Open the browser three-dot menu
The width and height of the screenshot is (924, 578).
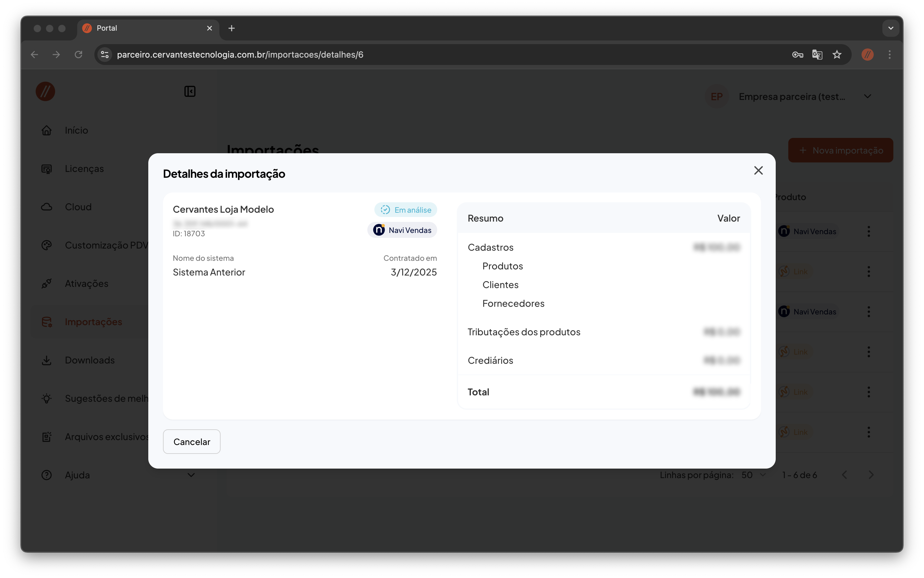point(890,55)
